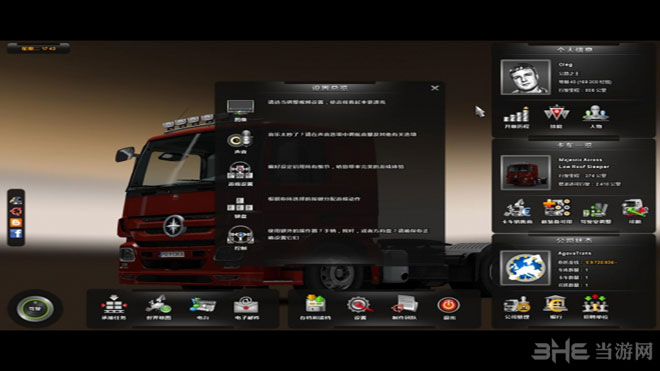Image resolution: width=660 pixels, height=371 pixels.
Task: Open the Company Manager icon
Action: point(516,304)
